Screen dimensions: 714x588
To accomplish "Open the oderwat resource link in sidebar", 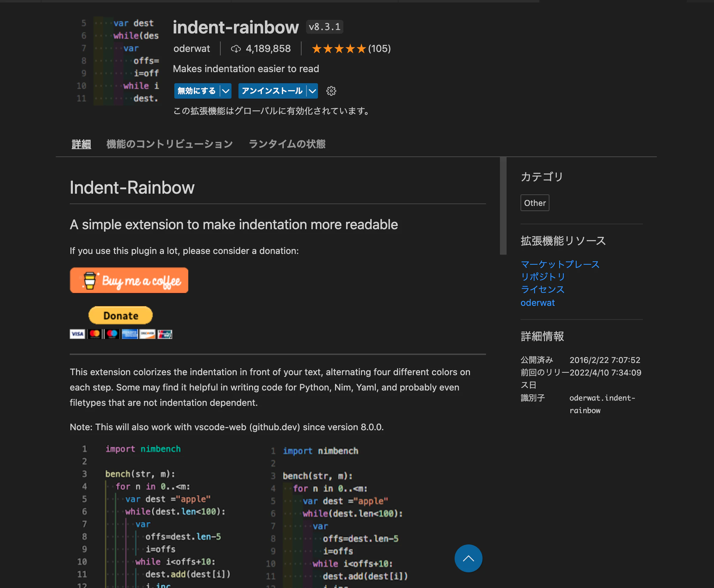I will (538, 303).
